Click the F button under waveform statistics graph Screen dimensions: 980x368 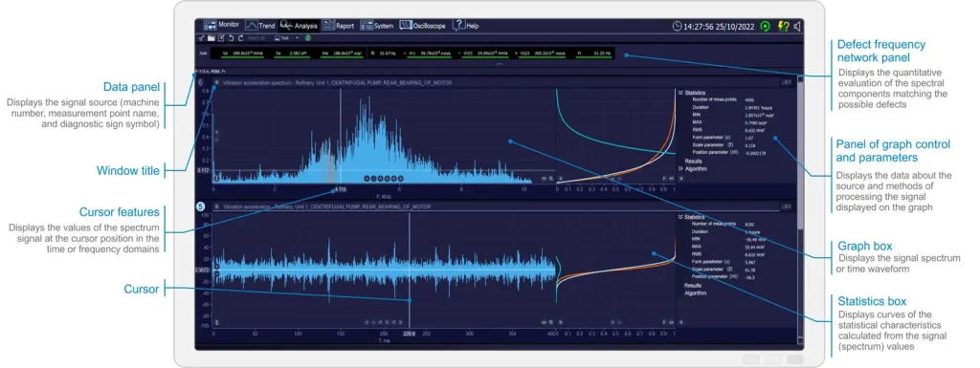[x=664, y=322]
